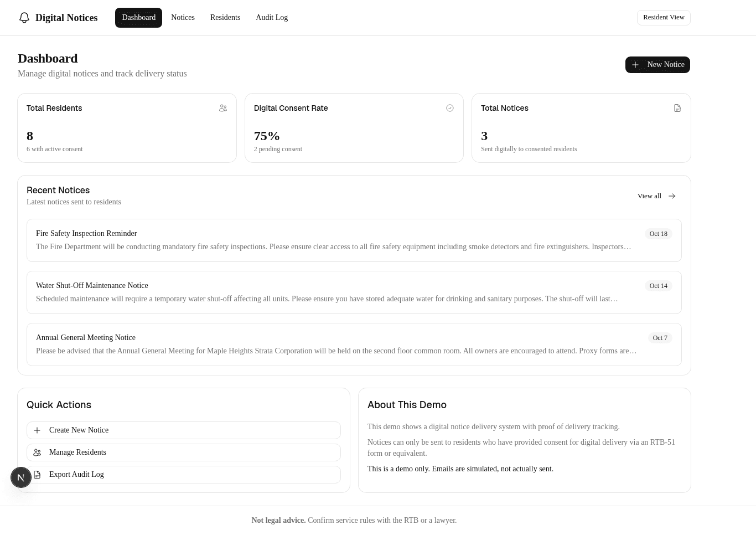Switch to Resident View
The height and width of the screenshot is (535, 756).
(x=664, y=18)
